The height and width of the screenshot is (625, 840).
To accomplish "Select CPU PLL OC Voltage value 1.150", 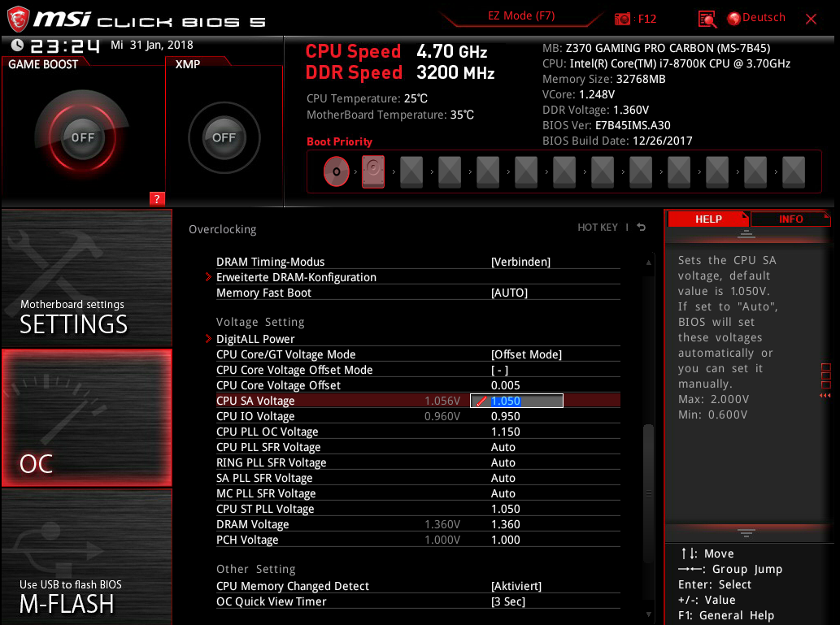I will point(505,432).
